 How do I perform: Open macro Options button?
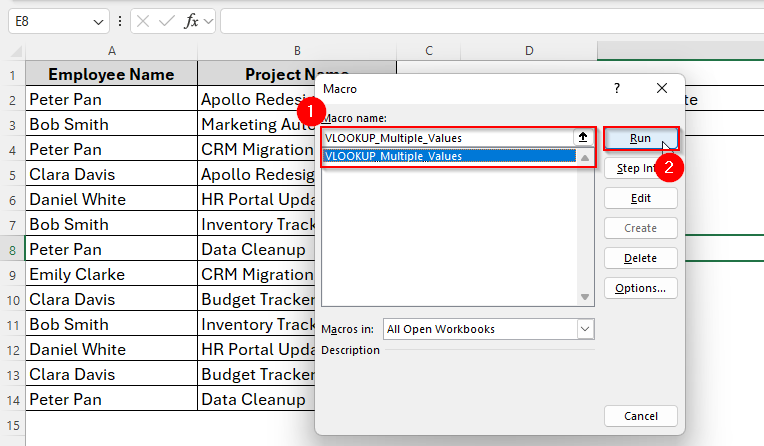point(640,288)
